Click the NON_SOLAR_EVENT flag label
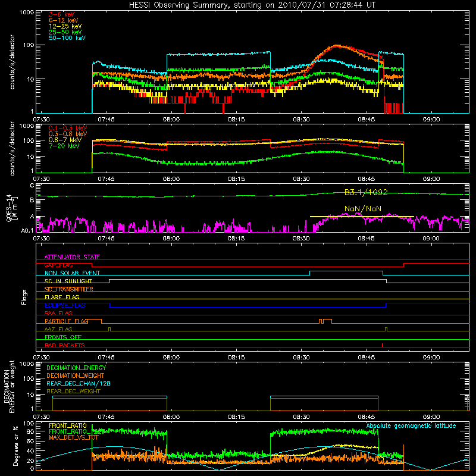Screen dimensions: 476x476 [72, 273]
